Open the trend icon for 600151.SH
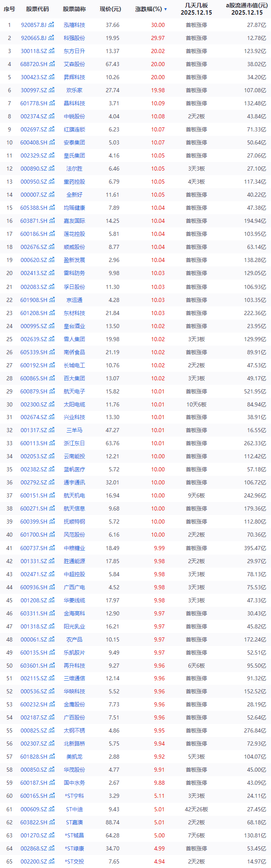The height and width of the screenshot is (868, 271). tap(52, 496)
